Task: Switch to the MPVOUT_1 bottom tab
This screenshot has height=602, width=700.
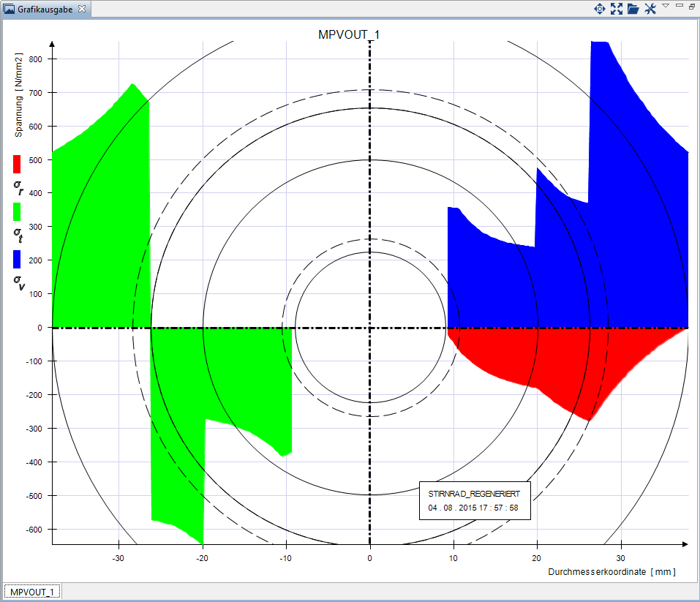Action: click(x=33, y=591)
